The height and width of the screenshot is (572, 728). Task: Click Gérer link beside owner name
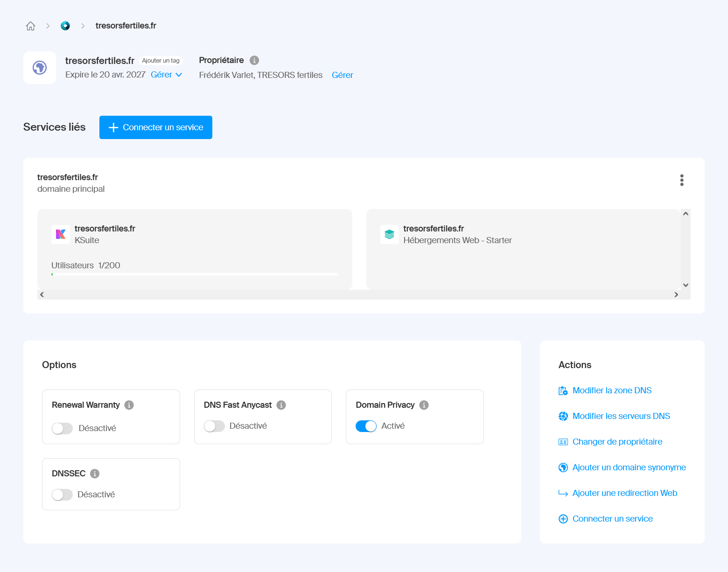(343, 75)
